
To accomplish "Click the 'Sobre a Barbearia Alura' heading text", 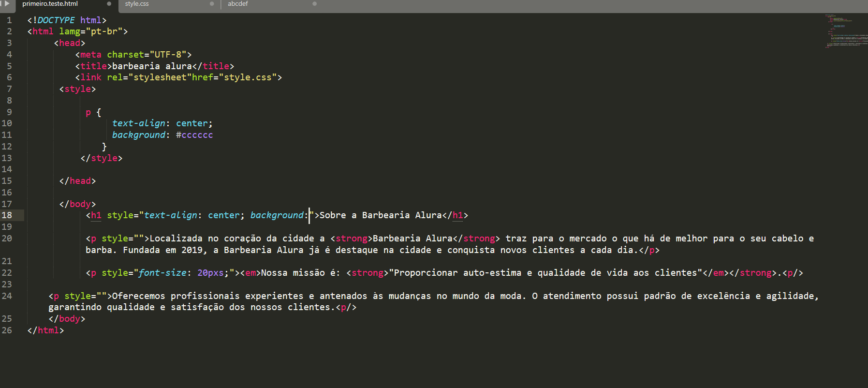I will [x=381, y=215].
